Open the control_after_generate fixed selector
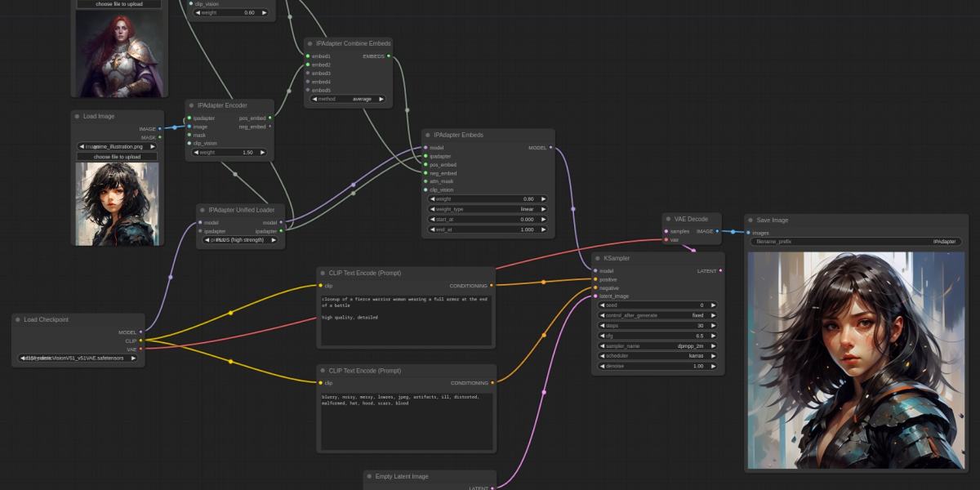Image resolution: width=980 pixels, height=490 pixels. (x=657, y=315)
